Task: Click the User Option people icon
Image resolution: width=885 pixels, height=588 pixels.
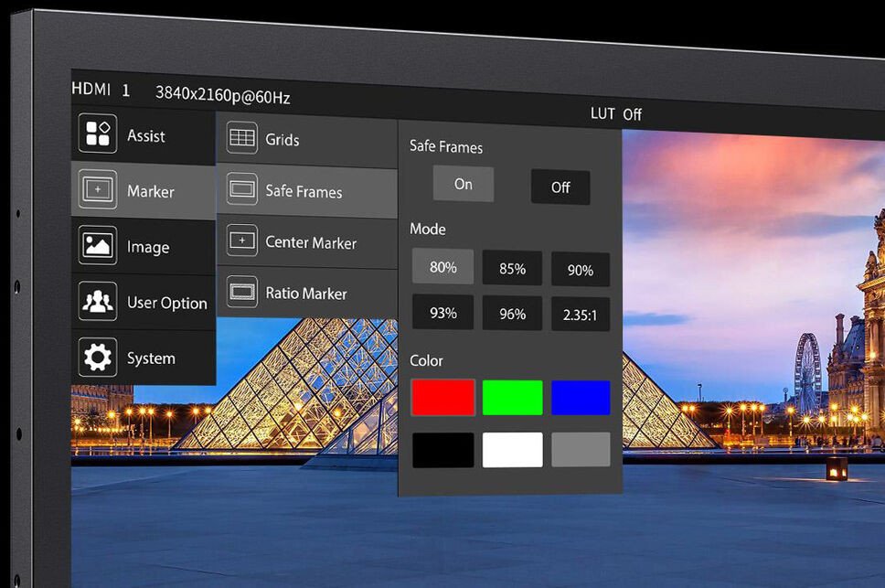Action: pyautogui.click(x=98, y=301)
